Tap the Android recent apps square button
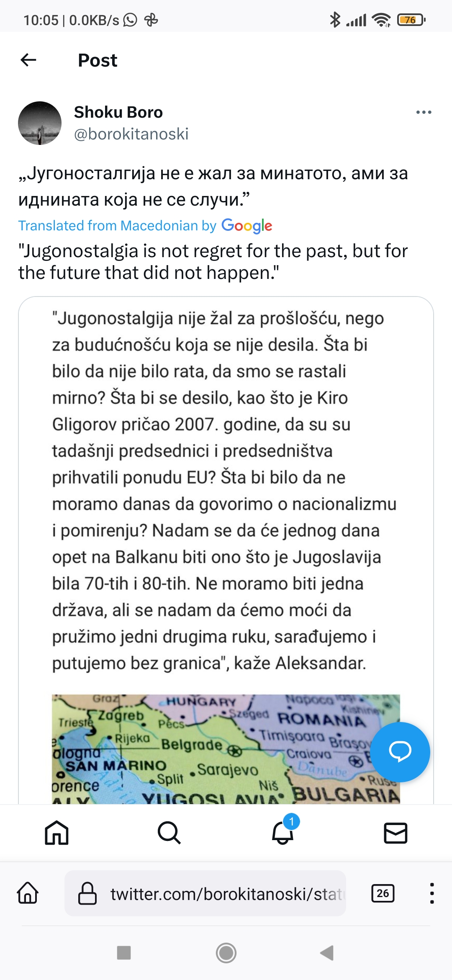 click(124, 952)
